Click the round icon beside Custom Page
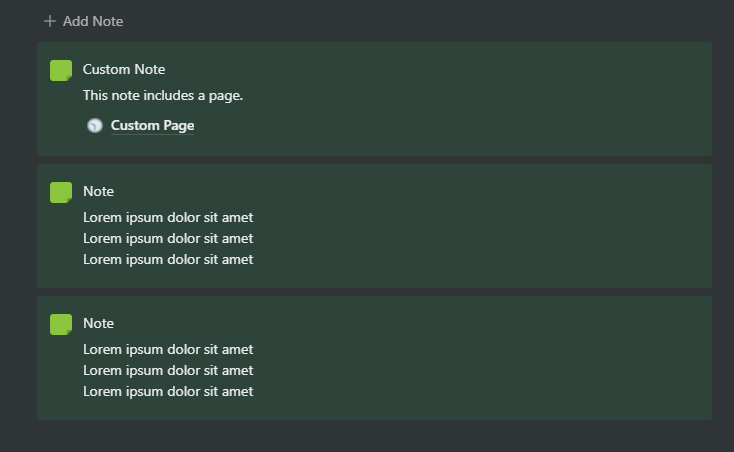This screenshot has width=734, height=452. [95, 125]
